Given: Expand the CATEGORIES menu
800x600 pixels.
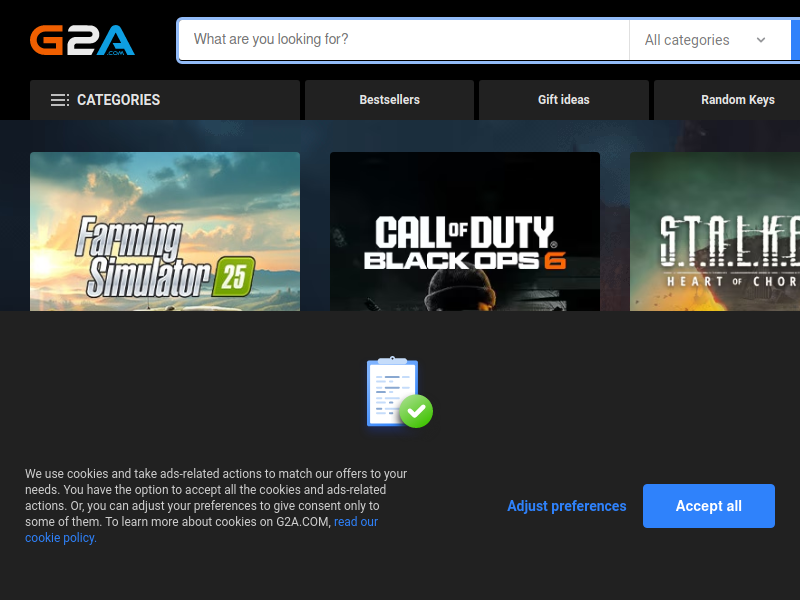Looking at the screenshot, I should 165,100.
